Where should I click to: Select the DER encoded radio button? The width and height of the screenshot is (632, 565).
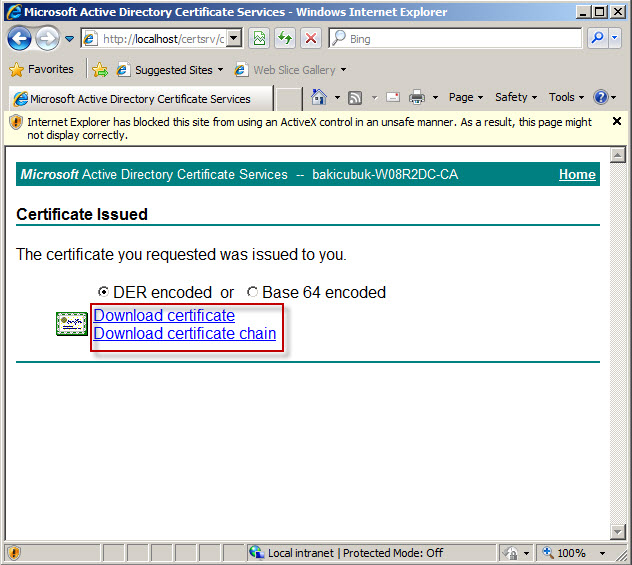pos(103,292)
